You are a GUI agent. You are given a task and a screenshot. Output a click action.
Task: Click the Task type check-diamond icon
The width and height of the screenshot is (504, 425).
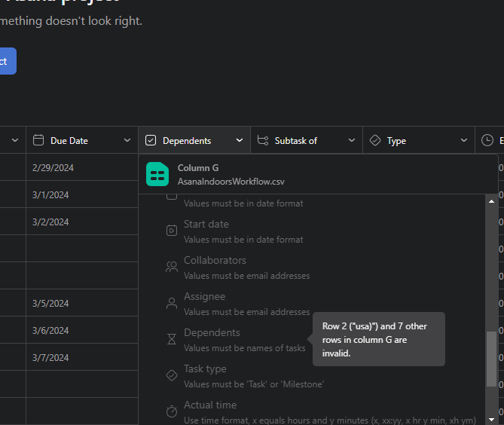coord(172,375)
